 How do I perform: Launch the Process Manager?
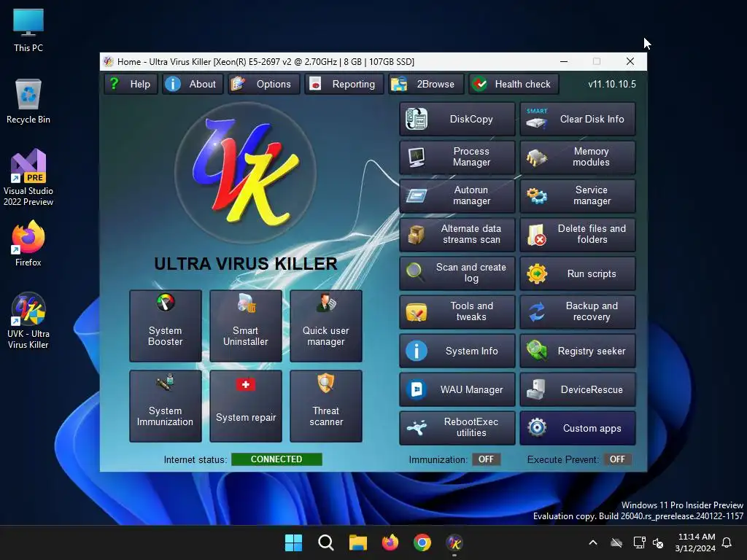click(457, 157)
